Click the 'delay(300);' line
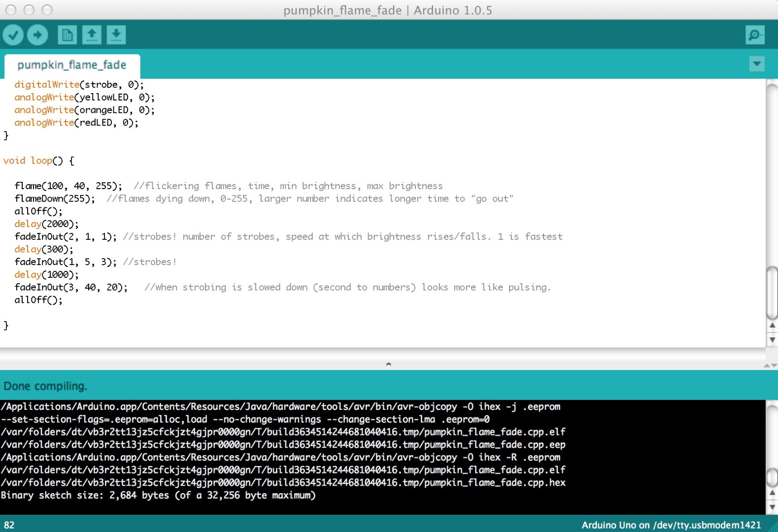The height and width of the screenshot is (532, 778). coord(44,249)
